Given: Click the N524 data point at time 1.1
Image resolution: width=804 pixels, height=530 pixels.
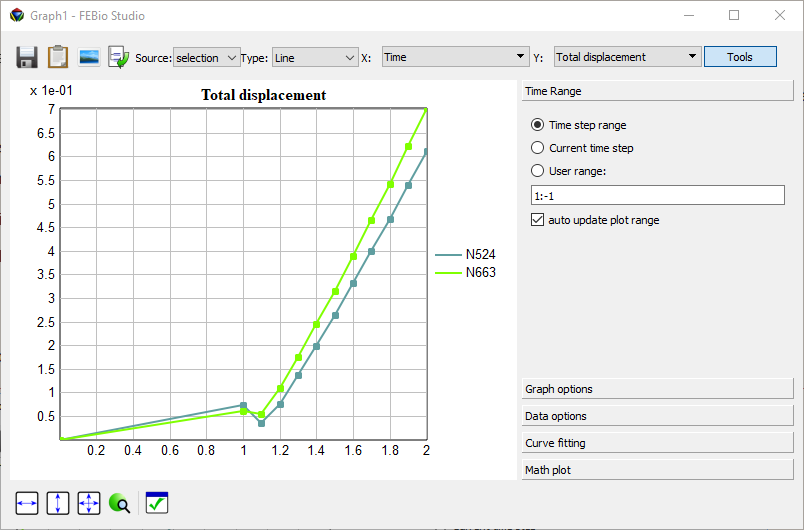Looking at the screenshot, I should tap(262, 423).
